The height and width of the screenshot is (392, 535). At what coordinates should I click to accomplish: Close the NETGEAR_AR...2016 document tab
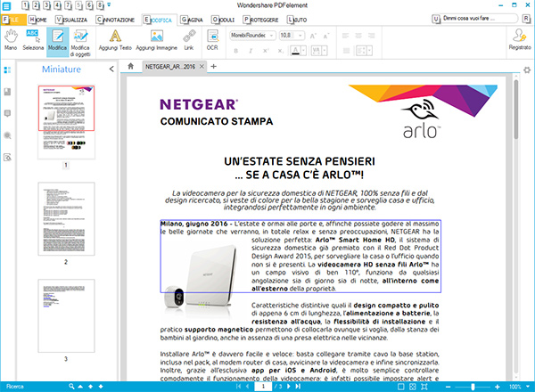click(x=202, y=66)
